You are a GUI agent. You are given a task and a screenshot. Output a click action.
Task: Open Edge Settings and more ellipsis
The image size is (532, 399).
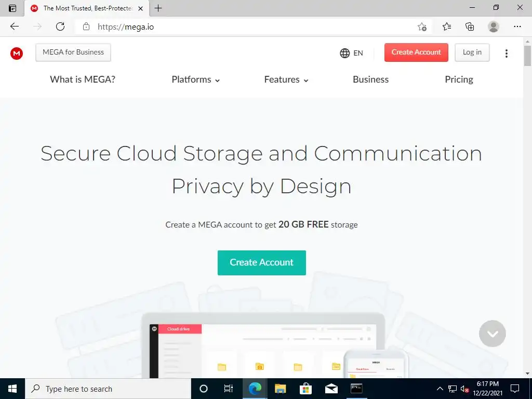coord(517,26)
